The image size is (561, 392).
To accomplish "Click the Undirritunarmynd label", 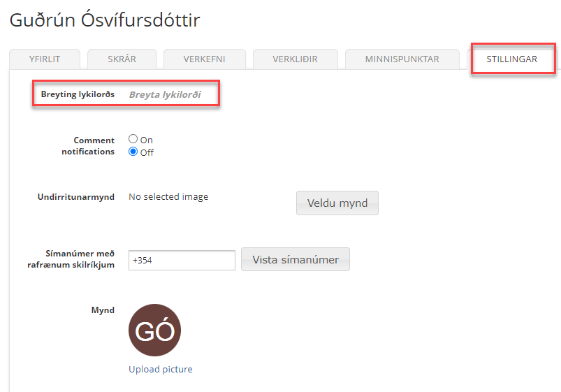I will coord(75,197).
